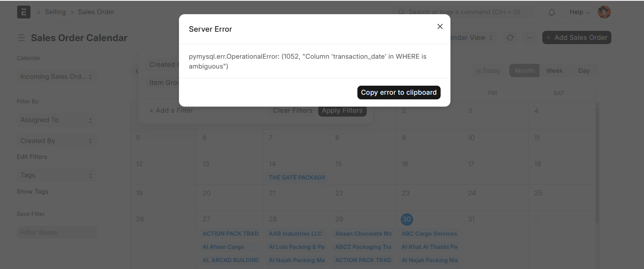This screenshot has width=644, height=269.
Task: Expand the Assigned To filter dropdown
Action: click(x=56, y=120)
